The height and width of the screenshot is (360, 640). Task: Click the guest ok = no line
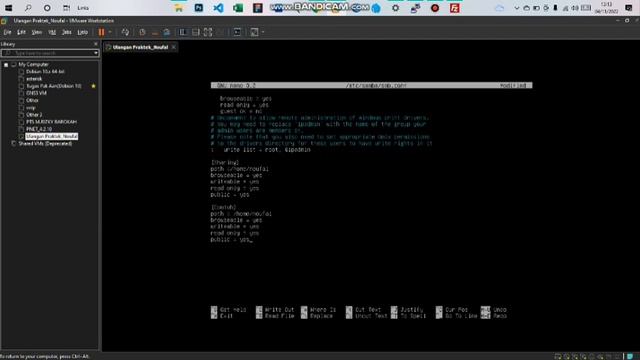click(x=241, y=111)
